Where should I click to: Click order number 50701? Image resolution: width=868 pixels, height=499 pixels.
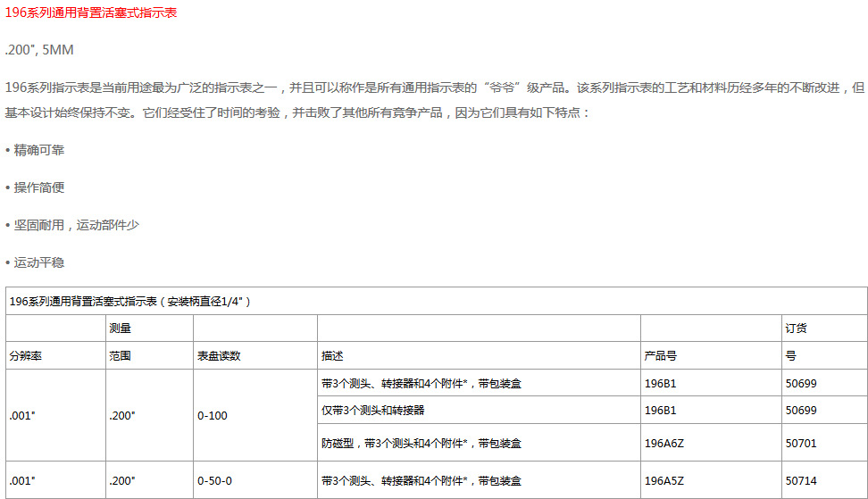pos(801,443)
